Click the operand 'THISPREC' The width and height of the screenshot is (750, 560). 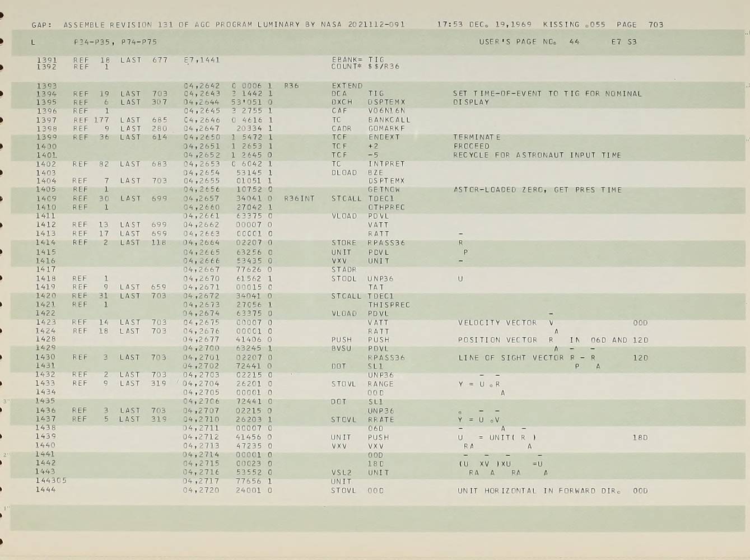click(389, 305)
